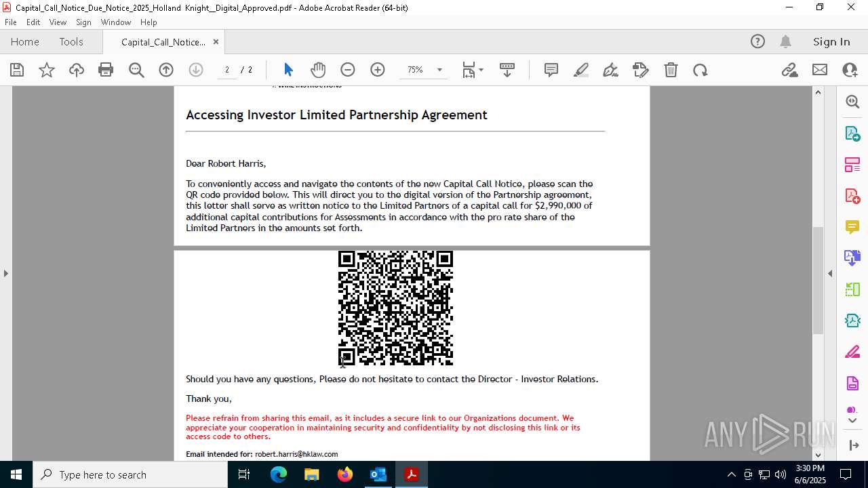
Task: Switch to the Home tab
Action: (25, 42)
